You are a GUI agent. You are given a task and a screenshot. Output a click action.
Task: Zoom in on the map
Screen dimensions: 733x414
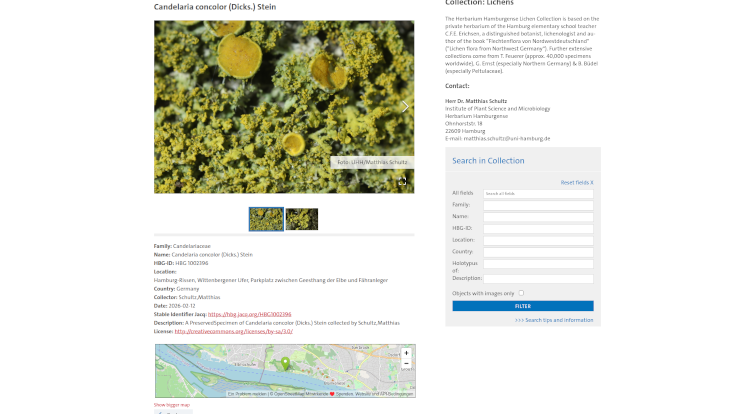click(406, 353)
